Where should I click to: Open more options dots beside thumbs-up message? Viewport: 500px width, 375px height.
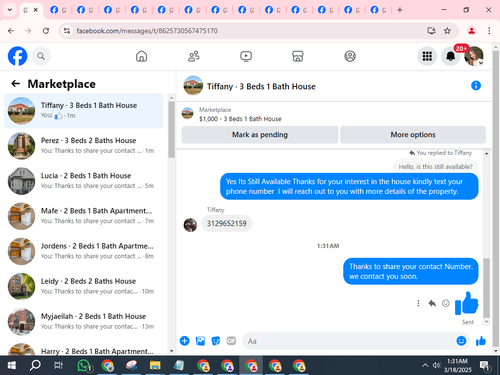pyautogui.click(x=418, y=303)
